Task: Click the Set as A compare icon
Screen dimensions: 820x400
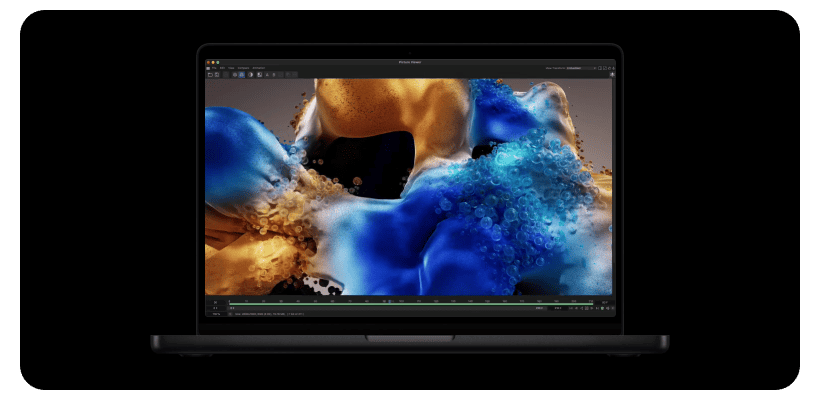Action: click(269, 74)
